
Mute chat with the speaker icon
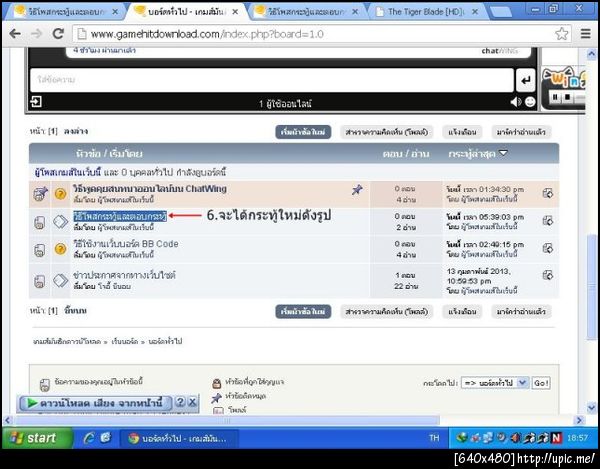pyautogui.click(x=515, y=102)
